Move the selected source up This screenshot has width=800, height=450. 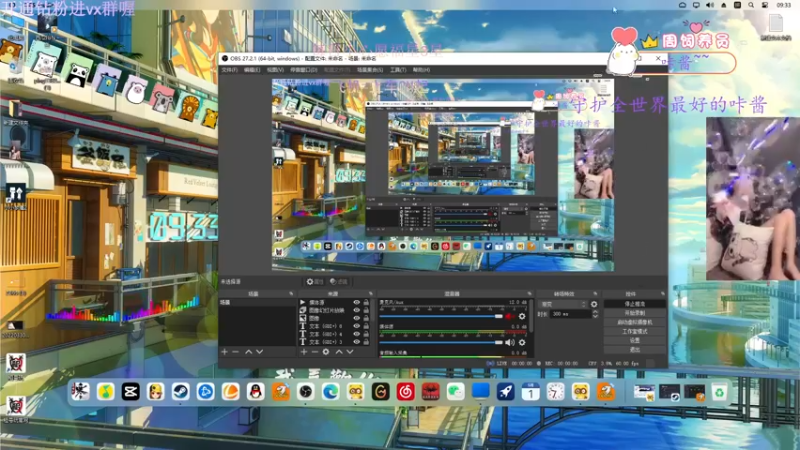[x=339, y=352]
